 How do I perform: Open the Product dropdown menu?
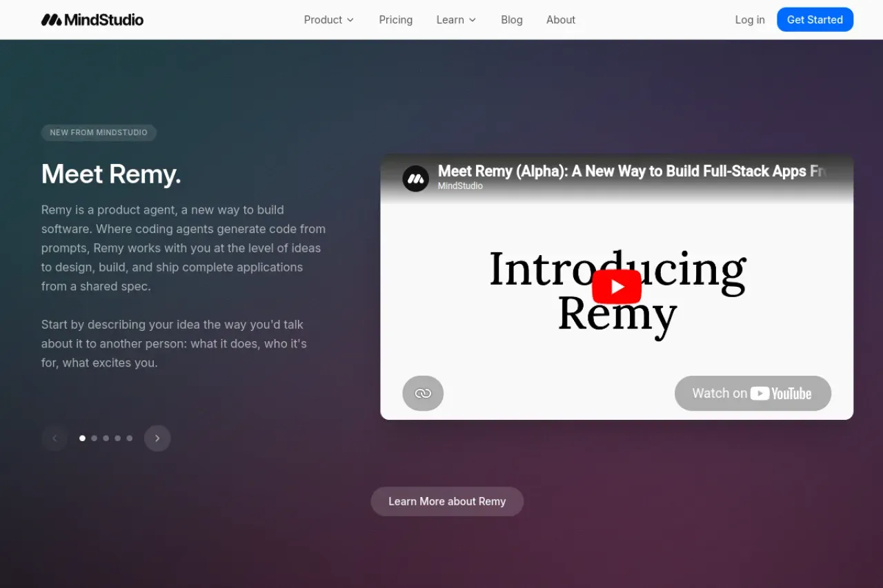[x=329, y=20]
